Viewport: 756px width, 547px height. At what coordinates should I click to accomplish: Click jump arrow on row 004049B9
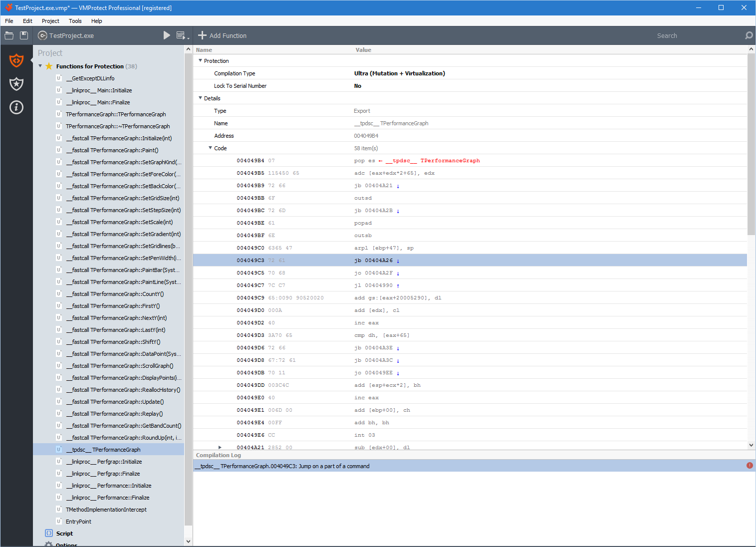(x=398, y=186)
